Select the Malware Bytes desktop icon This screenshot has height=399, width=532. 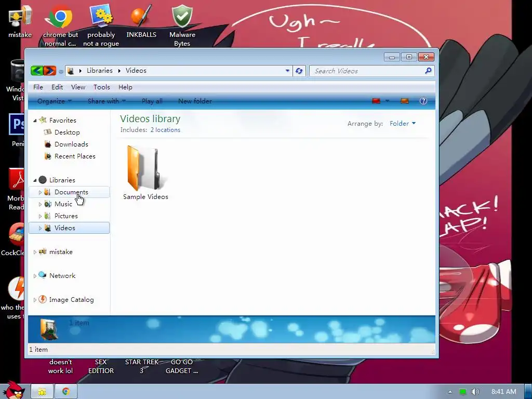pos(182,25)
